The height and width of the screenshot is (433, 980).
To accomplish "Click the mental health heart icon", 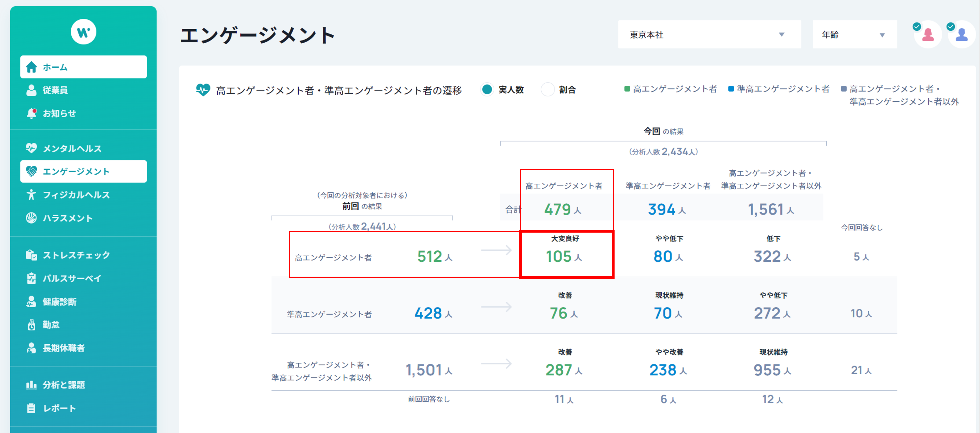I will click(31, 148).
